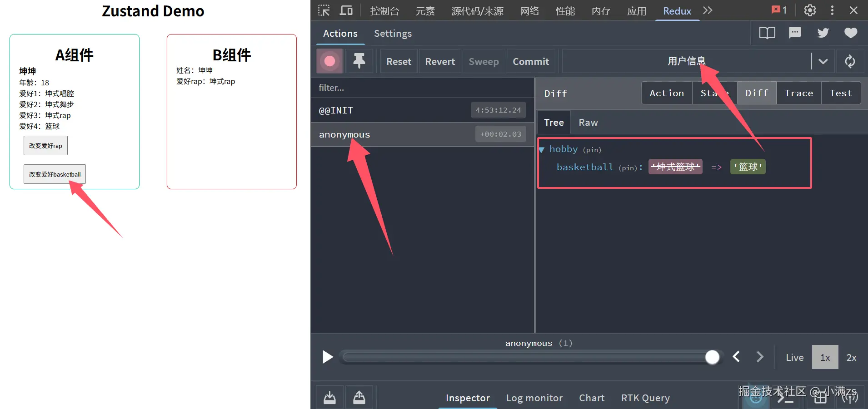Image resolution: width=868 pixels, height=409 pixels.
Task: Switch inspector to State view
Action: tap(714, 93)
